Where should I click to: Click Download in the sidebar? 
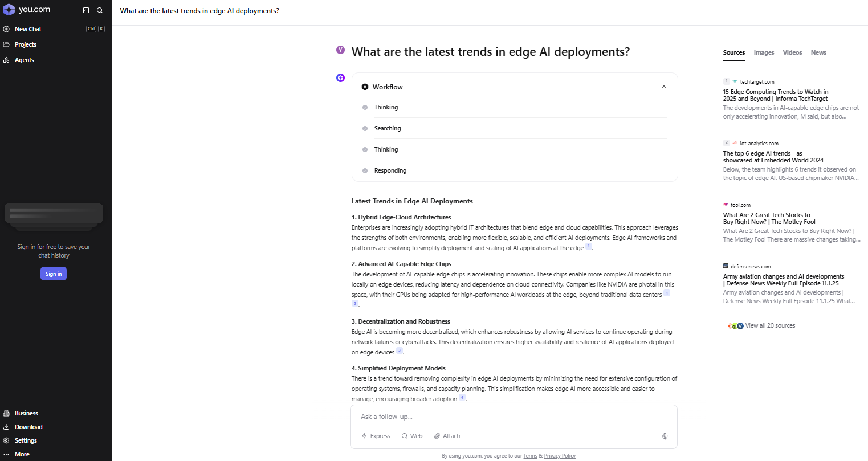28,427
